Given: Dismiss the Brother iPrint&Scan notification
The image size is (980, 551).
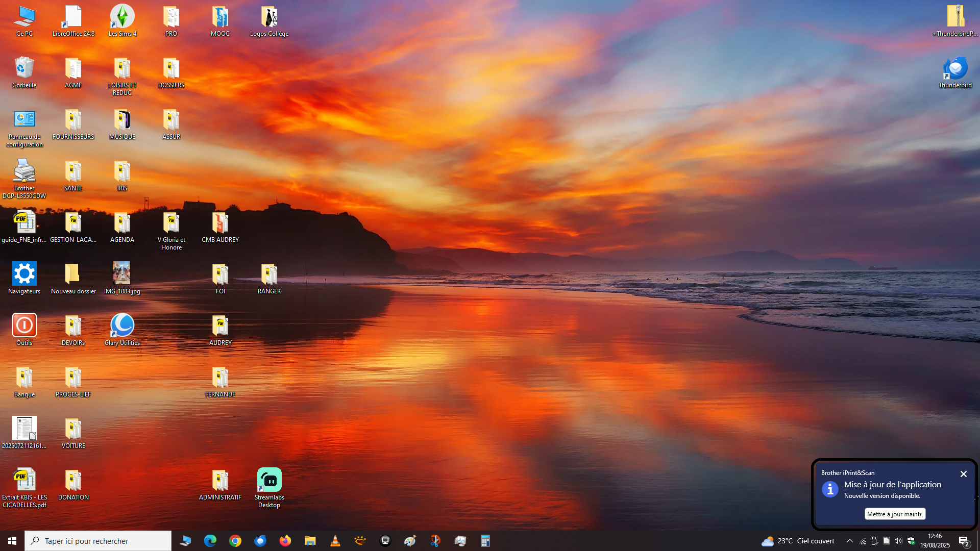Looking at the screenshot, I should [x=963, y=474].
